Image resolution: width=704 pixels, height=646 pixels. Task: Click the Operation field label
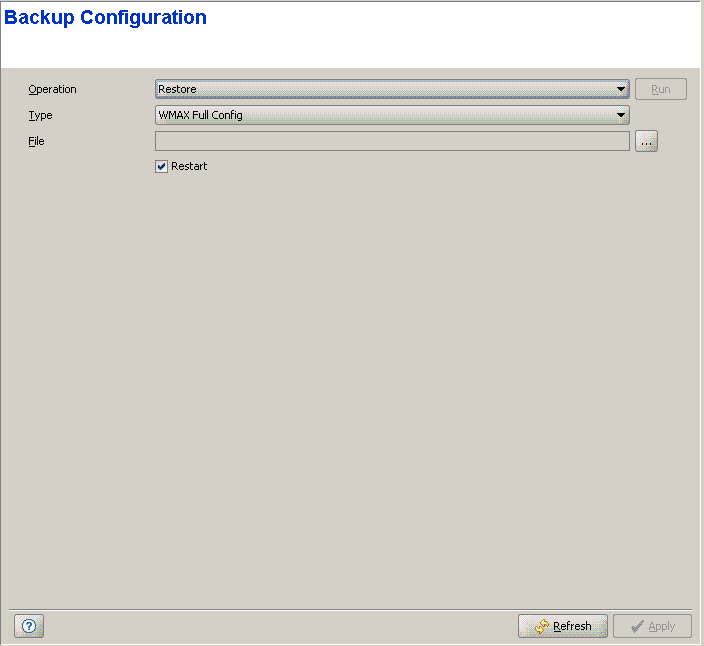point(52,89)
